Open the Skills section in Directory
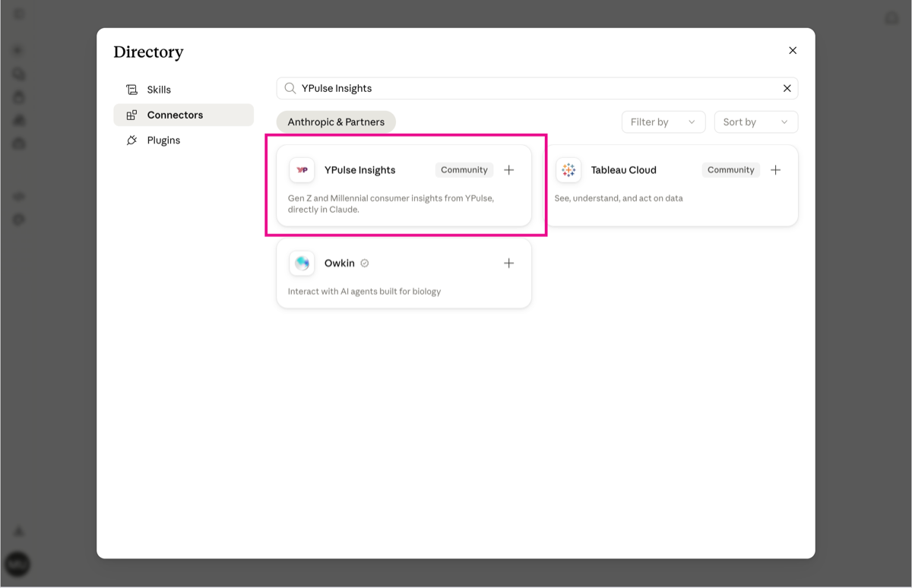The width and height of the screenshot is (912, 588). [x=183, y=90]
